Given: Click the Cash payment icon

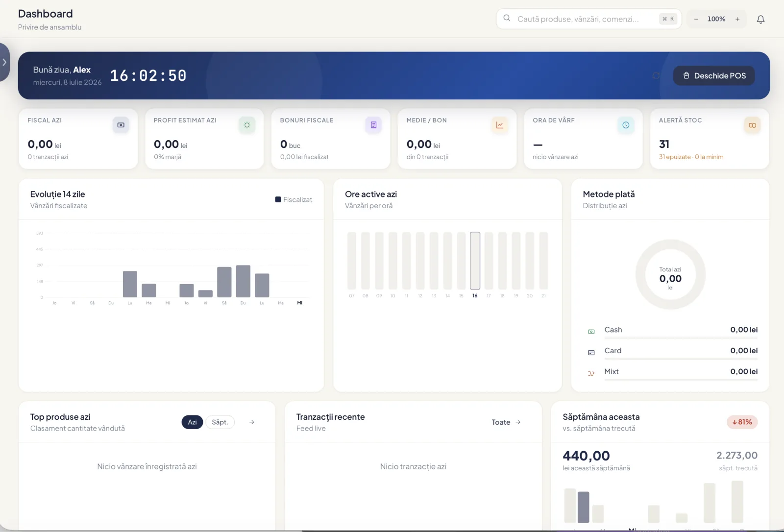Looking at the screenshot, I should [591, 332].
